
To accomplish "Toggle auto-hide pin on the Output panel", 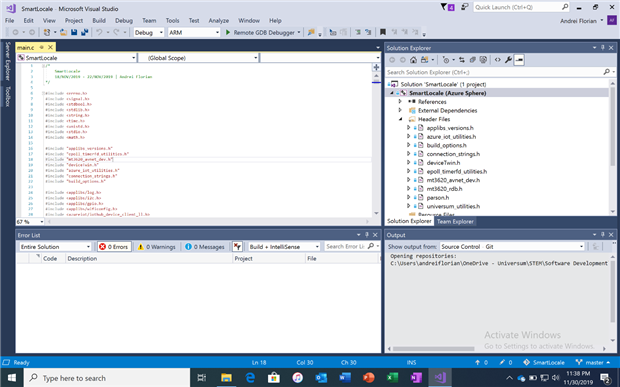I will (x=603, y=235).
